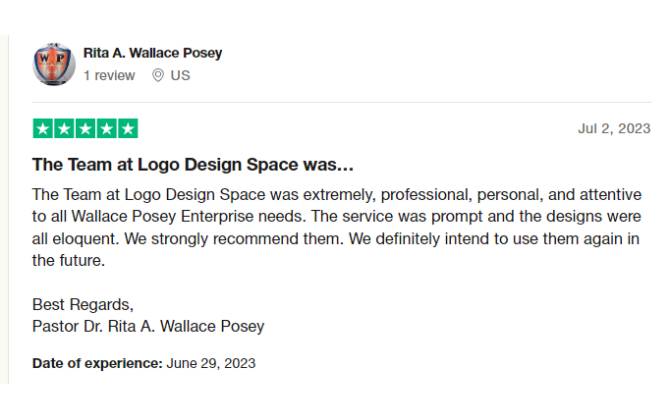The image size is (670, 418).
Task: Click the fifth green star
Action: (x=128, y=128)
